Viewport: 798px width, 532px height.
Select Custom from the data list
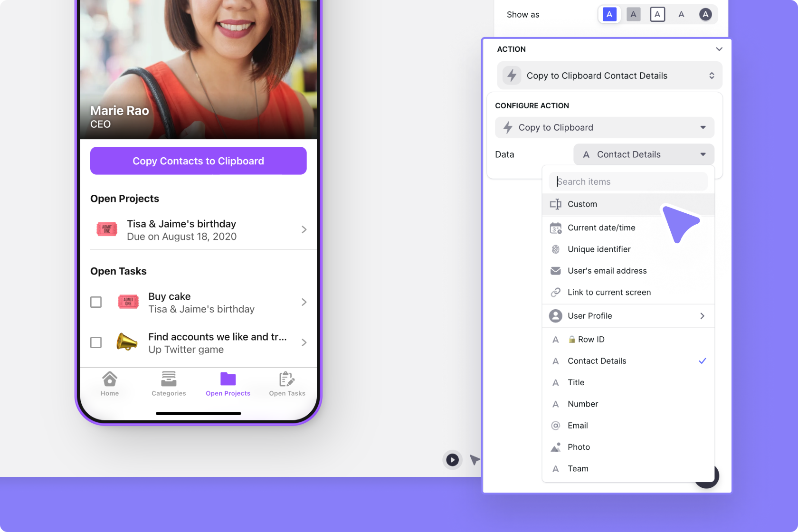coord(582,204)
